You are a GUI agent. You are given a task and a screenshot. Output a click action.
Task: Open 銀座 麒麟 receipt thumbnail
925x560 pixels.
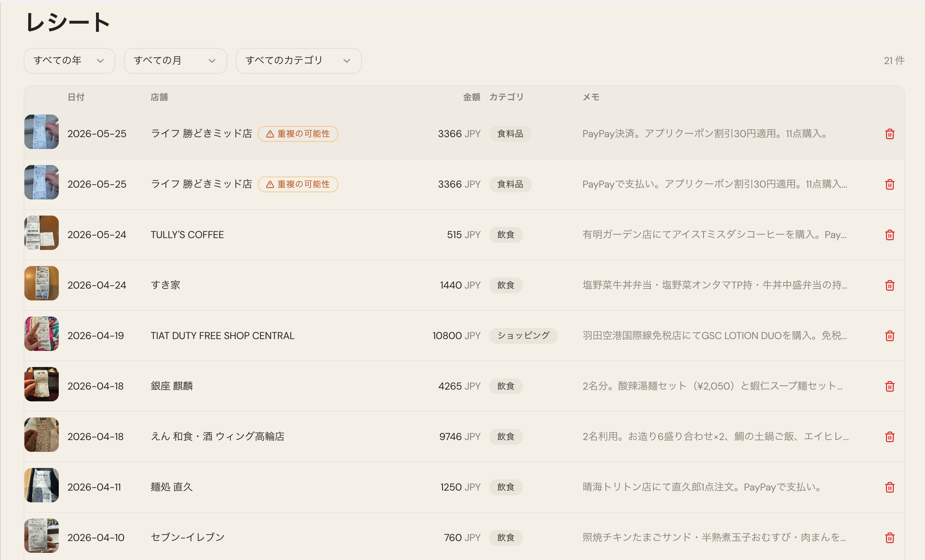pos(42,384)
